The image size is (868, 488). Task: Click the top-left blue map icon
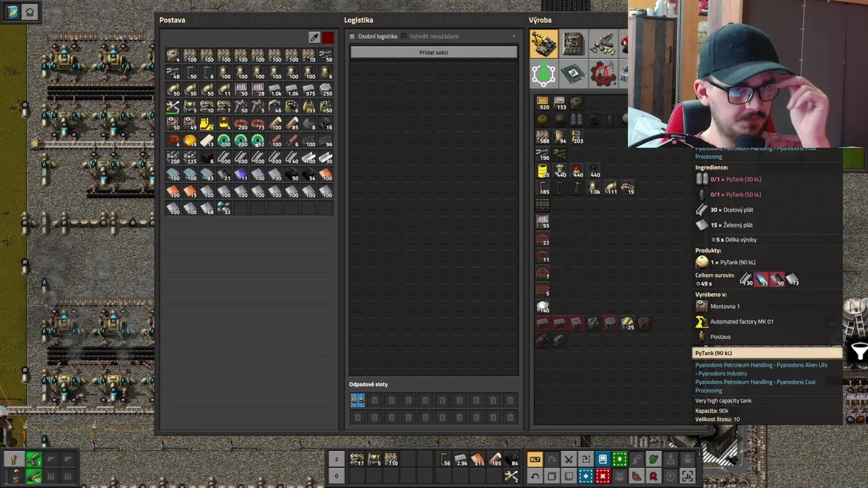point(12,12)
